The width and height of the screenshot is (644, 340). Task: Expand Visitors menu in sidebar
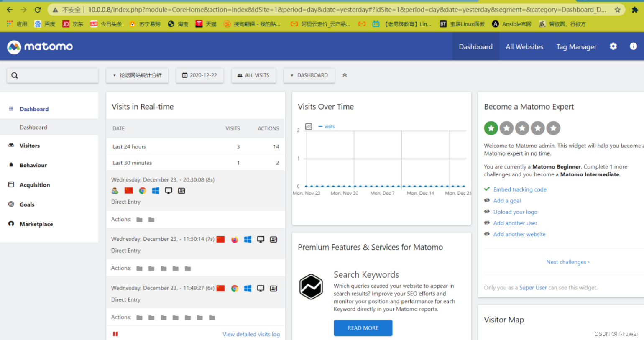click(x=30, y=146)
